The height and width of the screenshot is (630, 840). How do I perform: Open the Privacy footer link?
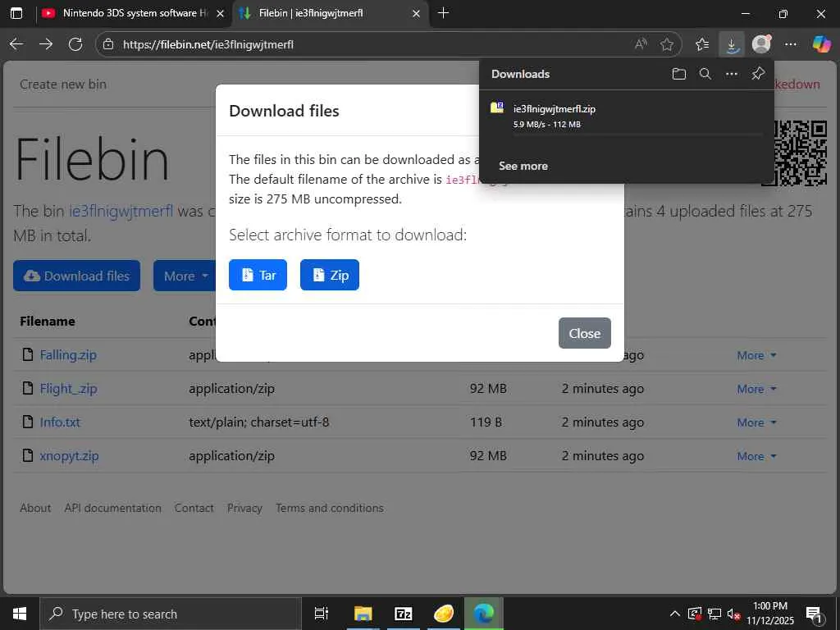244,508
